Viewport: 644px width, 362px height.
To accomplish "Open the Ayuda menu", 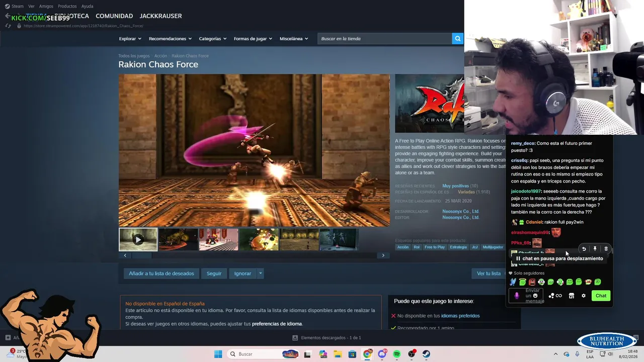I will coord(87,6).
